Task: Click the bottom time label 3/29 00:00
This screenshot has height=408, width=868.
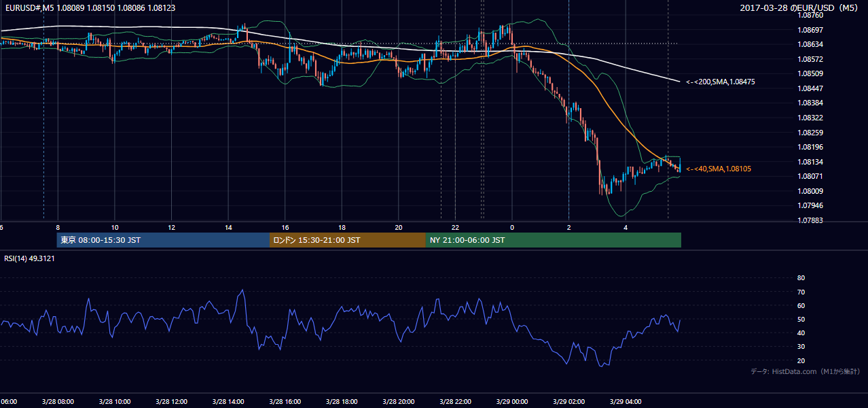Action: click(512, 402)
